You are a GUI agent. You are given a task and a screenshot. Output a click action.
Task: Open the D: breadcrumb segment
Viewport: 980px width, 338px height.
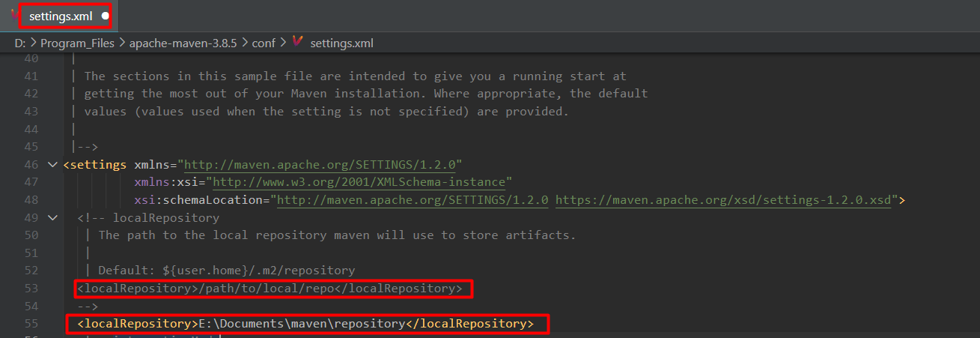[x=20, y=43]
